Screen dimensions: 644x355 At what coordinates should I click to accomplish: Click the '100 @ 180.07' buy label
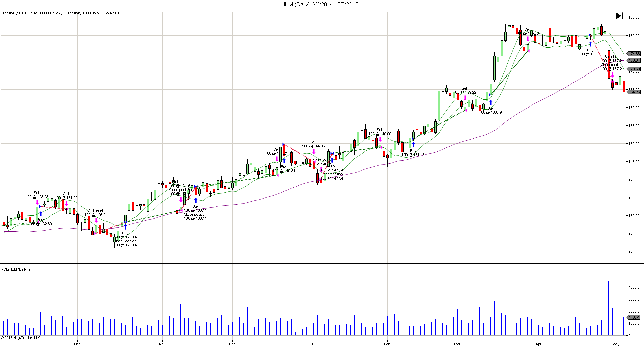tap(590, 54)
